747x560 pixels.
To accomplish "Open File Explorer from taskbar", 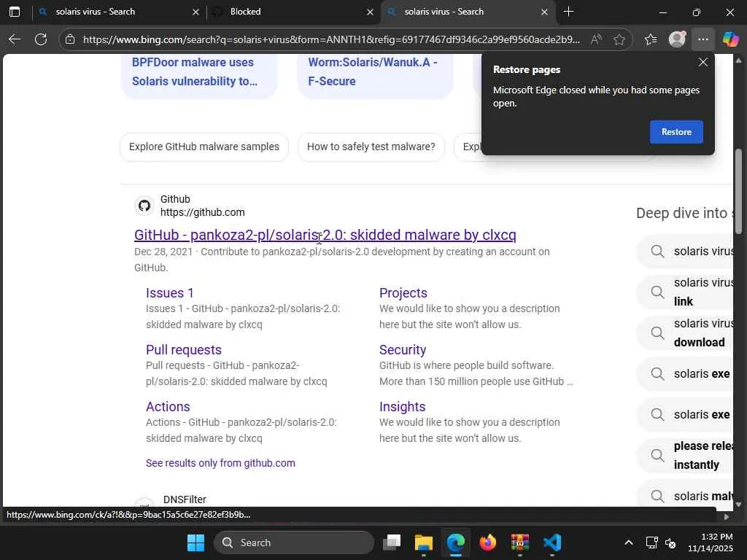I will [x=424, y=542].
